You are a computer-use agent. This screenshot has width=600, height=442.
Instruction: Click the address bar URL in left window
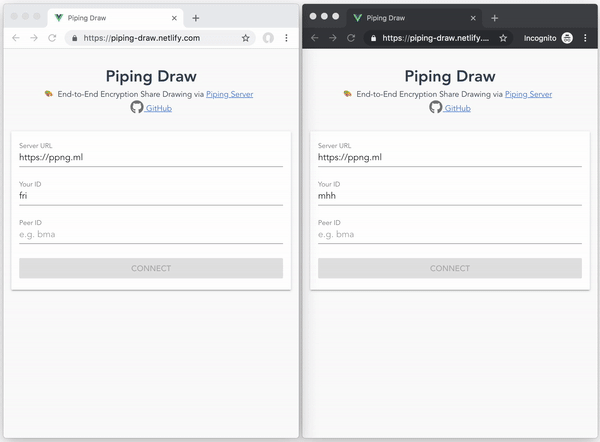pos(142,38)
